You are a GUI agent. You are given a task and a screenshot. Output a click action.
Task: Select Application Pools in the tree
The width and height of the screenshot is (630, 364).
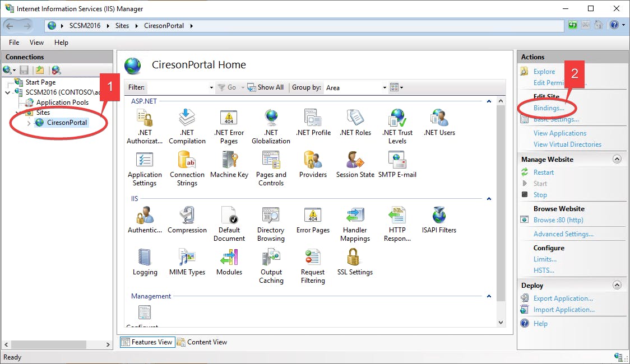pyautogui.click(x=62, y=102)
